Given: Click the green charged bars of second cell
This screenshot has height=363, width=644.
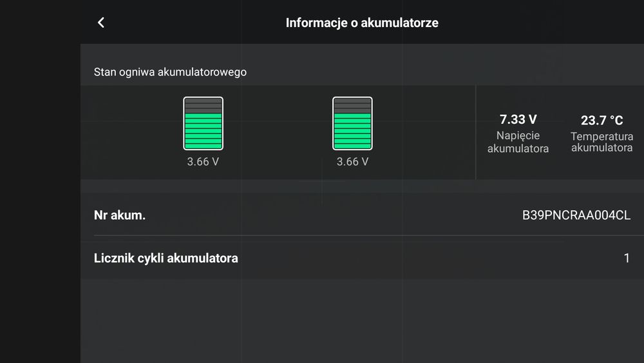Looking at the screenshot, I should point(352,131).
